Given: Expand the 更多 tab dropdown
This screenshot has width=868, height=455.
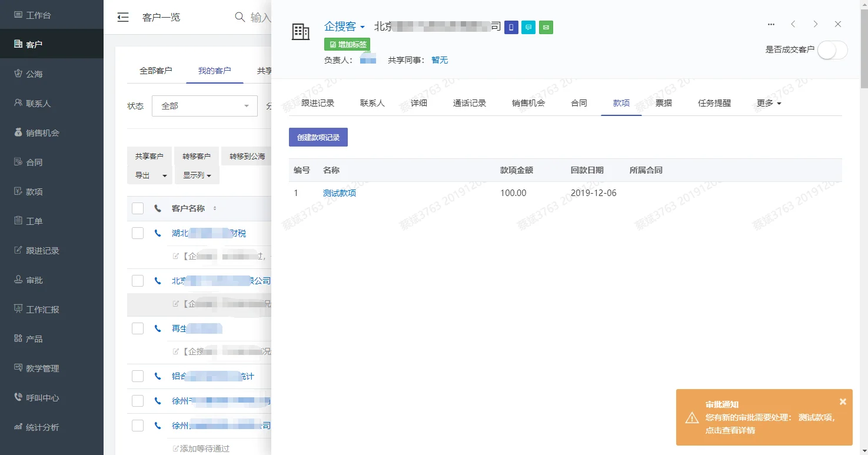Looking at the screenshot, I should [769, 103].
